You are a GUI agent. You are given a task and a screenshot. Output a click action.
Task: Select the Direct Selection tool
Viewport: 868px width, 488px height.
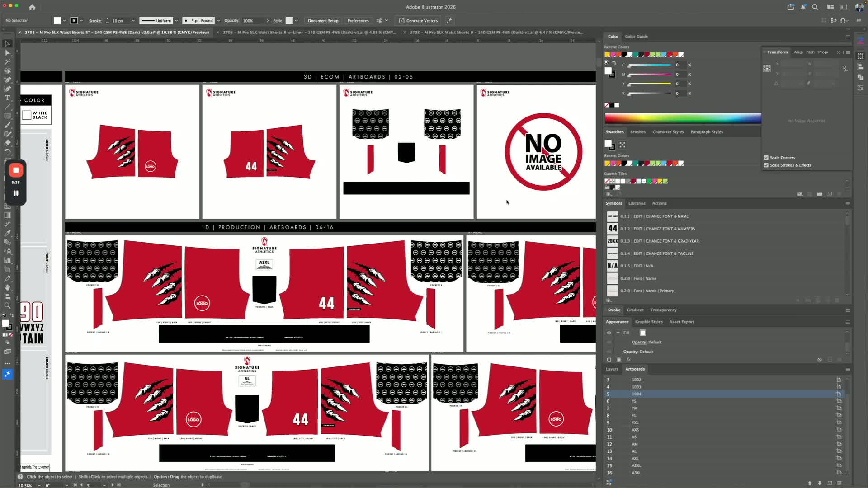click(7, 53)
